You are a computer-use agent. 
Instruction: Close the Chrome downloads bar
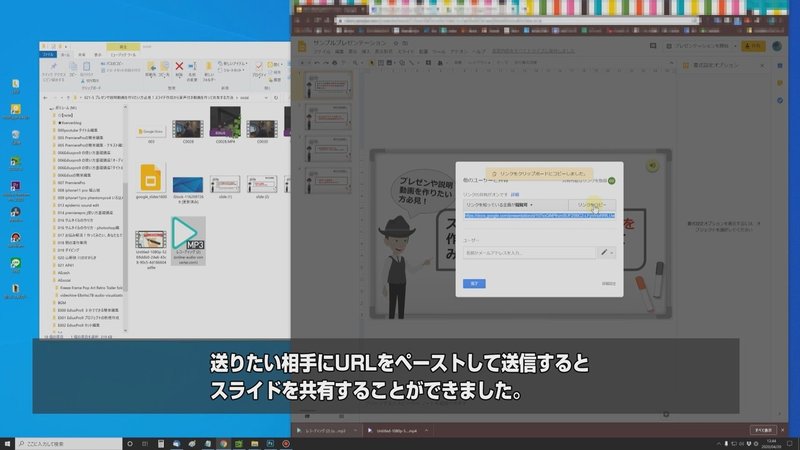[783, 430]
